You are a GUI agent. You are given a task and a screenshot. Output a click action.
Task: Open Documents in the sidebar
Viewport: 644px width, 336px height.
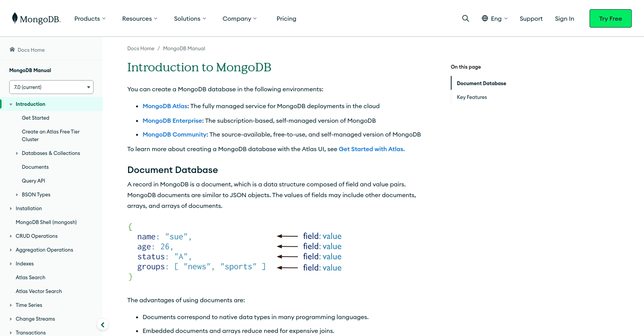click(x=35, y=167)
